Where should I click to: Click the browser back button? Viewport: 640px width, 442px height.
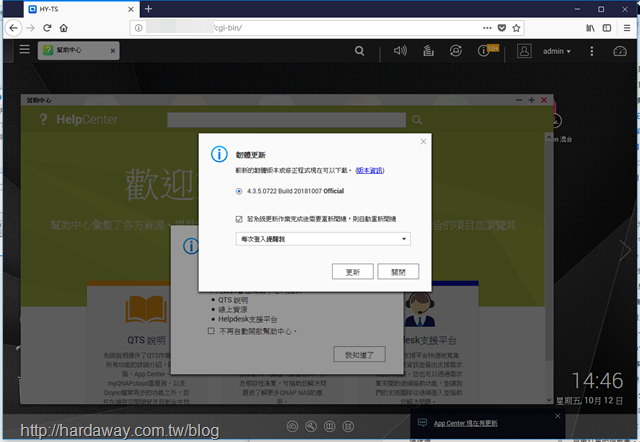(x=13, y=28)
